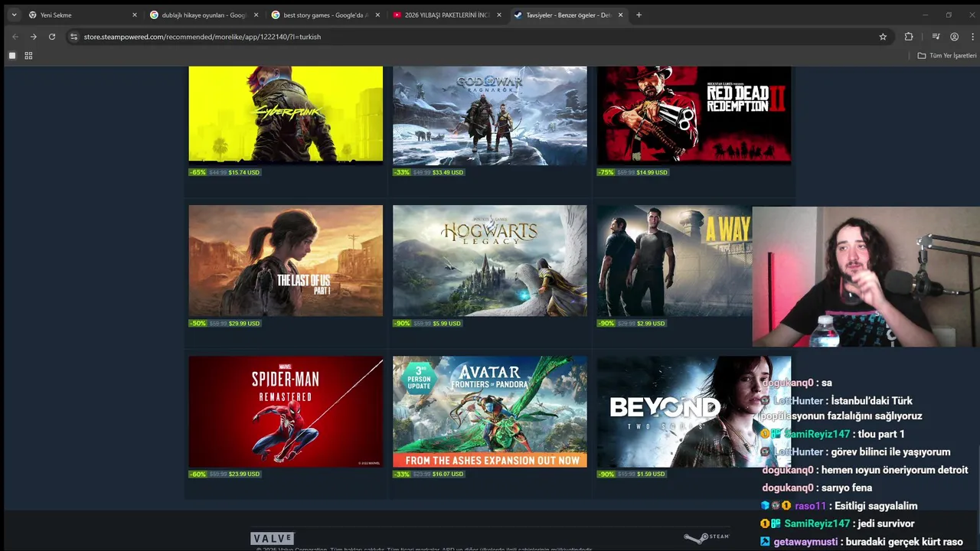Select the Tavsiyeler - Benzer ögeler Steam tab

click(x=569, y=15)
